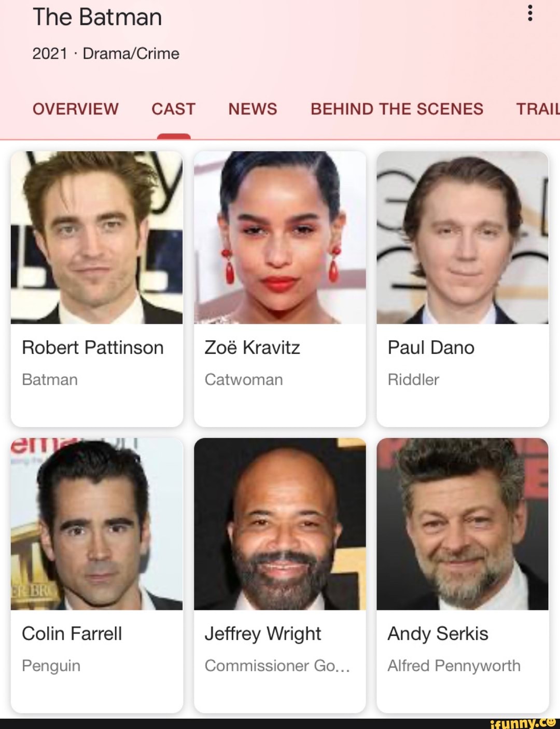Open the Andy Serkis name link
Screen dimensions: 560x729
click(438, 634)
